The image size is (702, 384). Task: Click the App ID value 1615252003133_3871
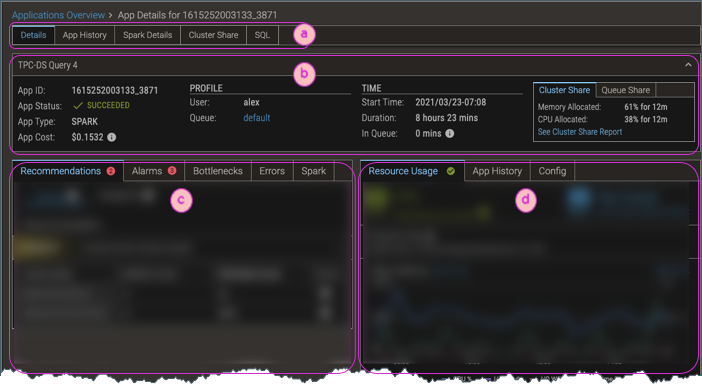[115, 90]
